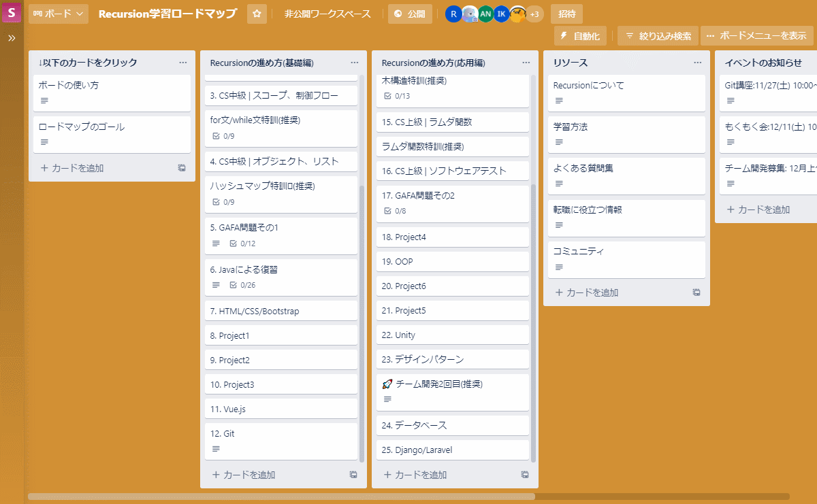Image resolution: width=817 pixels, height=504 pixels.
Task: Click description icon on 転職に役立つ情報 card
Action: [x=559, y=225]
